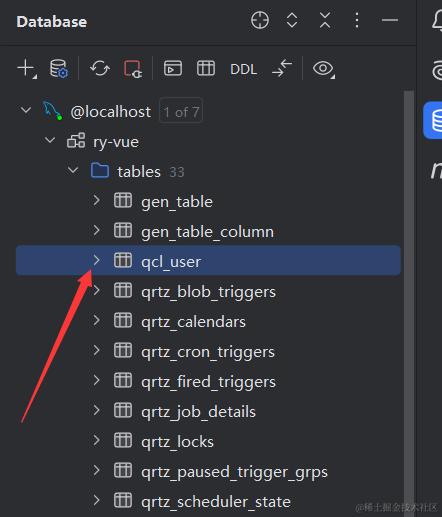This screenshot has width=442, height=517.
Task: Click the Collapse All arrows icon
Action: tap(325, 20)
